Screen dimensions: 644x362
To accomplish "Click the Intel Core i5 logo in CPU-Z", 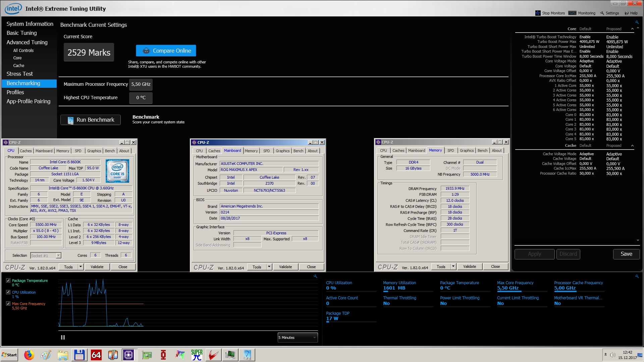I will (x=117, y=171).
